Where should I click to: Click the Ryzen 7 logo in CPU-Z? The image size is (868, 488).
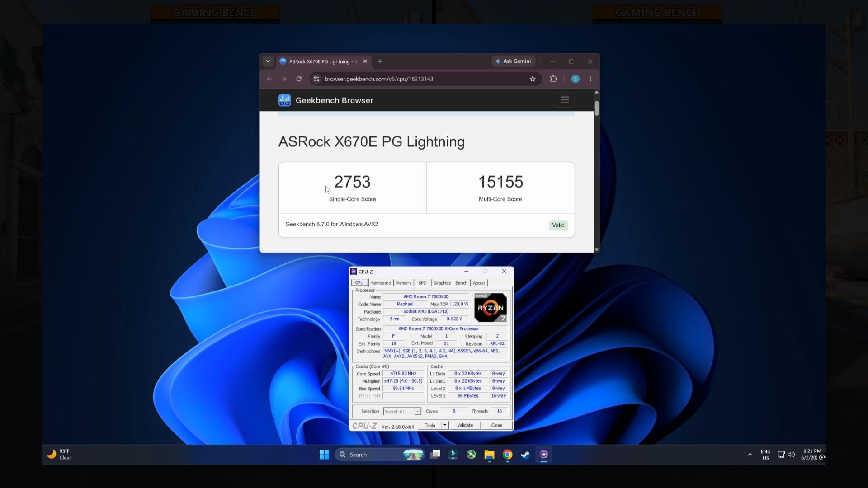tap(491, 308)
